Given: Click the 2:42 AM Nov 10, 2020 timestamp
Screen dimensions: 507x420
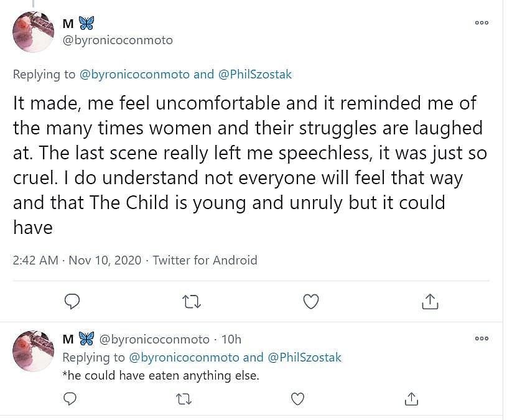Looking at the screenshot, I should 77,260.
